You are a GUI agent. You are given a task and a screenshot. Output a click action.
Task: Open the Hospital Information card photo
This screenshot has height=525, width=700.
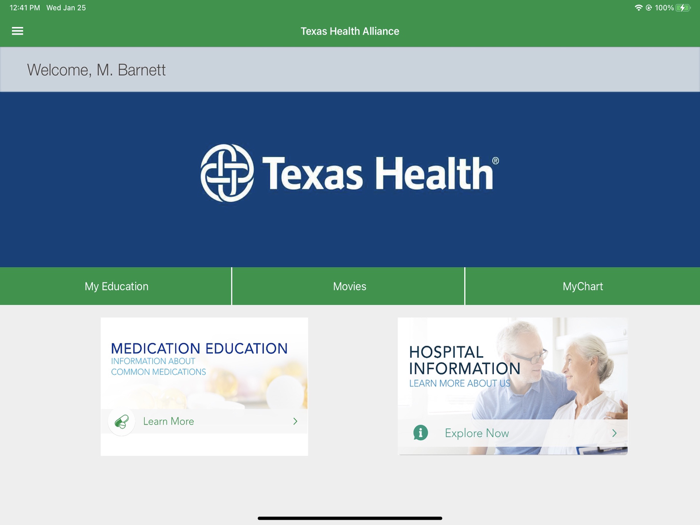point(512,386)
